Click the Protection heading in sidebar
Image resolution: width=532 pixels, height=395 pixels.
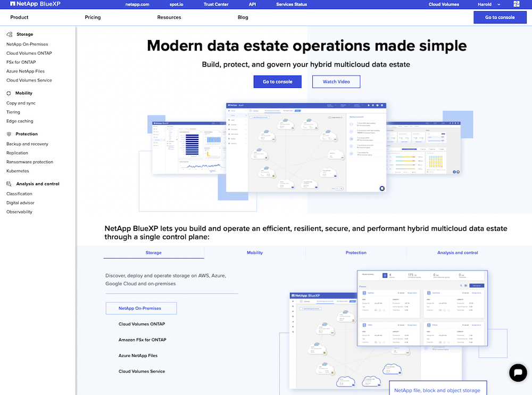pos(27,134)
